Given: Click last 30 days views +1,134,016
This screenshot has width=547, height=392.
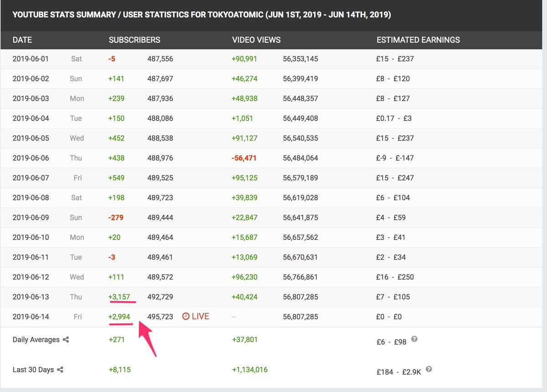Looking at the screenshot, I should [250, 370].
